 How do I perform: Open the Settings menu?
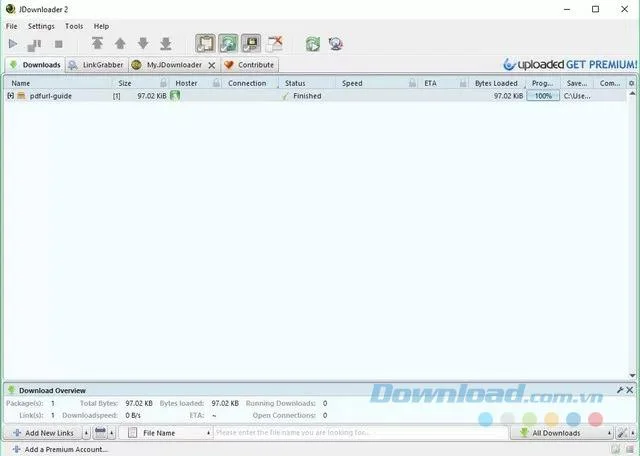(41, 26)
